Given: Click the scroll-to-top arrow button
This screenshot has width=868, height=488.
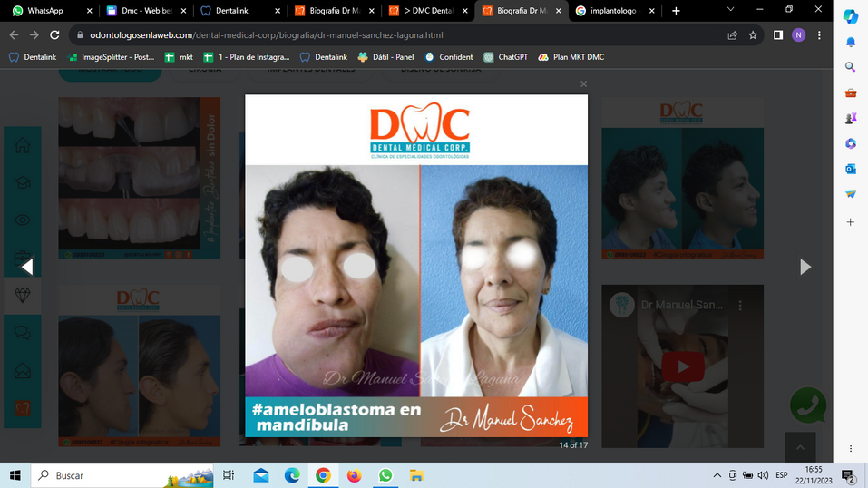Looking at the screenshot, I should pyautogui.click(x=800, y=447).
